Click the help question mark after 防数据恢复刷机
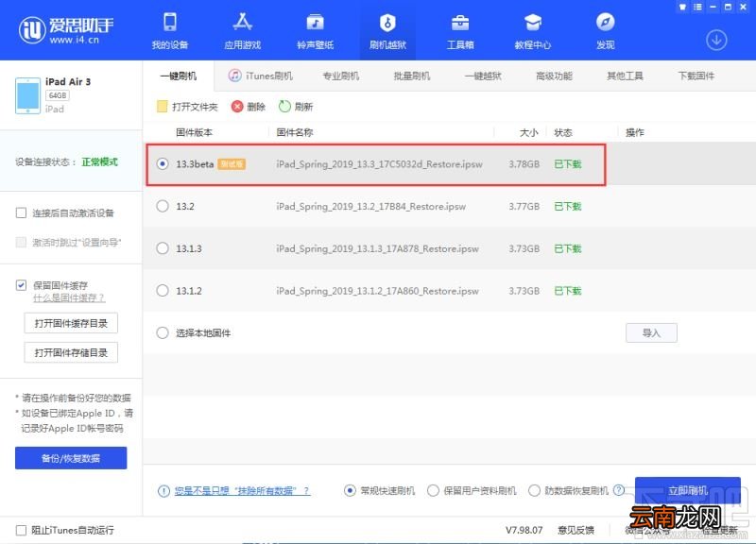The height and width of the screenshot is (544, 756). coord(619,490)
